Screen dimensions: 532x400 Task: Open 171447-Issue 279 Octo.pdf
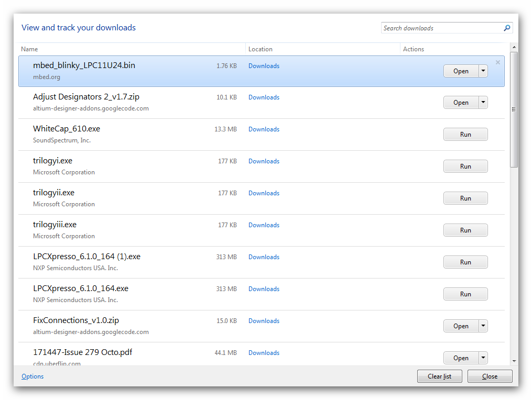tap(461, 358)
